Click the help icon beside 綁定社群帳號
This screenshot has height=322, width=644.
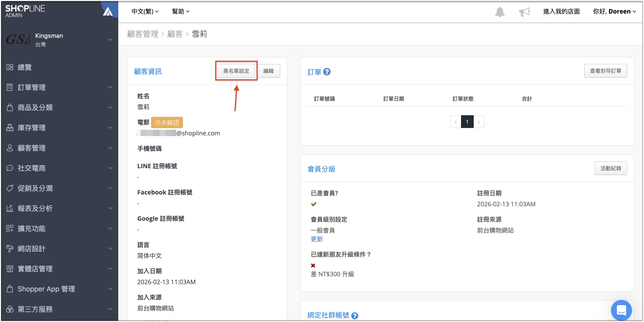pyautogui.click(x=354, y=316)
